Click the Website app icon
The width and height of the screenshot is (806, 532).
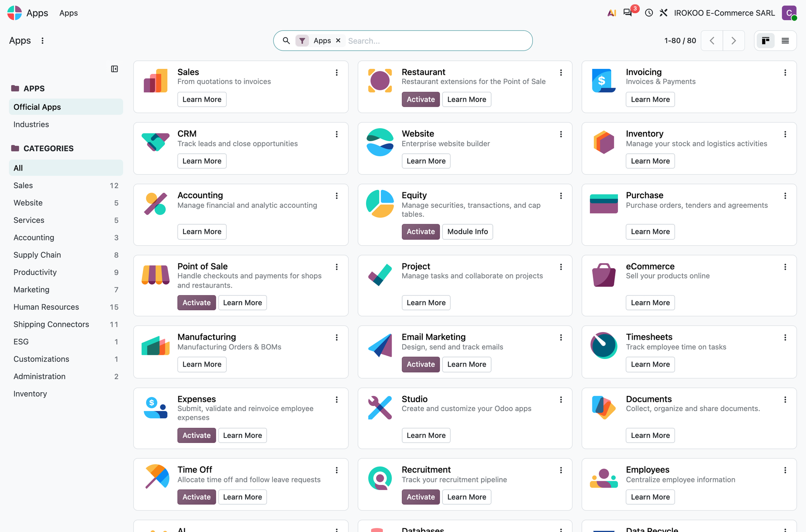380,142
